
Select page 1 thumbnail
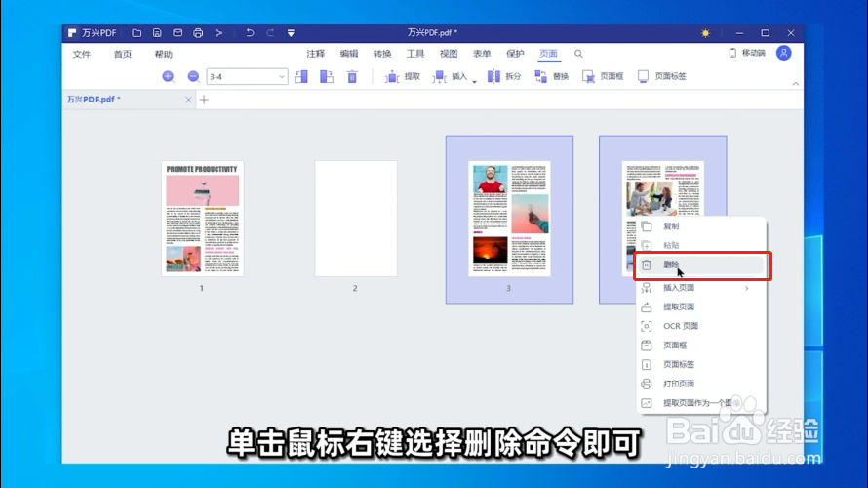203,219
